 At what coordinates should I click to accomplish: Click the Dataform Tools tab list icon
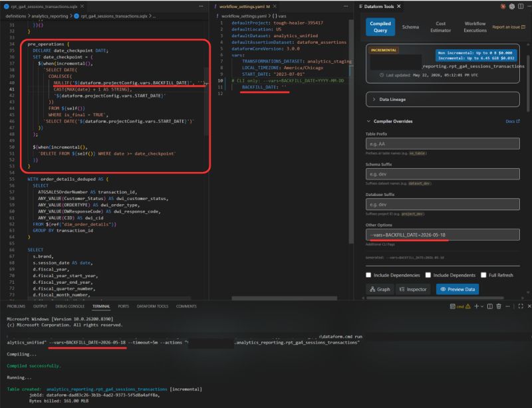point(360,7)
